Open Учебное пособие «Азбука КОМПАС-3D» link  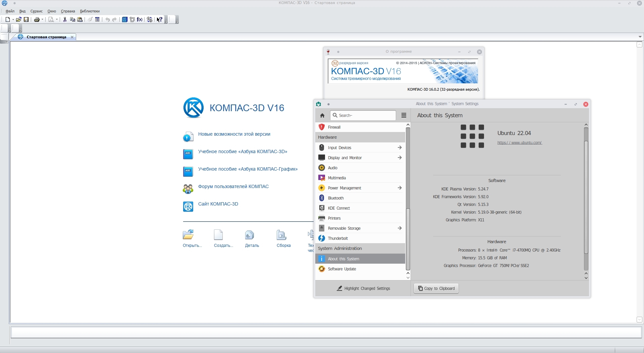coord(243,151)
